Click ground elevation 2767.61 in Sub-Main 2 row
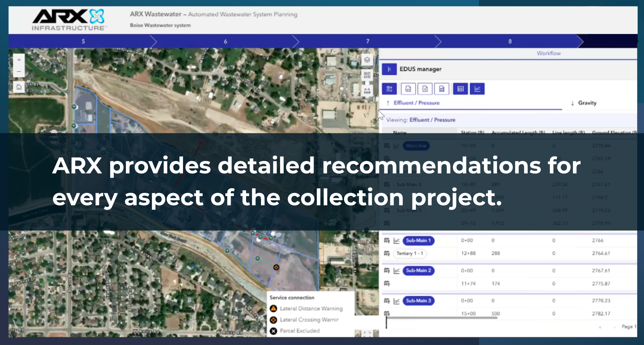 click(601, 271)
